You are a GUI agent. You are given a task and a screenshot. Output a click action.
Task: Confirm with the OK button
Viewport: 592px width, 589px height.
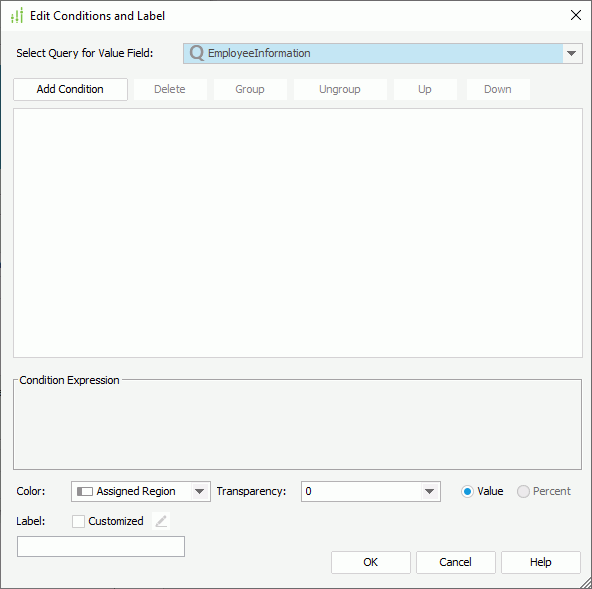pyautogui.click(x=371, y=562)
